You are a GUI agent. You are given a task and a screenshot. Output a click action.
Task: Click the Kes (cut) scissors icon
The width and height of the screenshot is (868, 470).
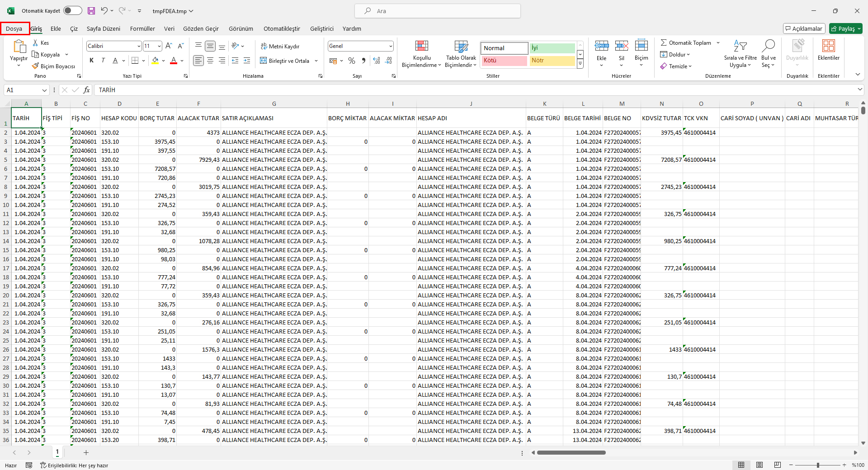tap(35, 42)
